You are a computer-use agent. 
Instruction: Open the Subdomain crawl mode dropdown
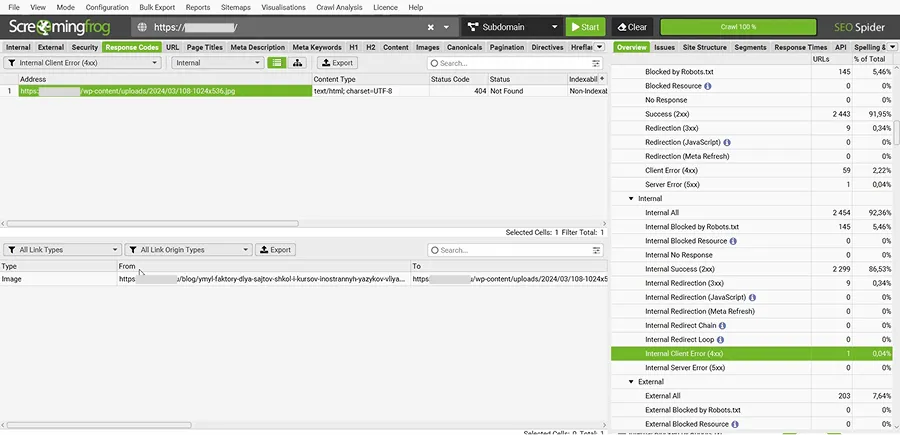[512, 27]
